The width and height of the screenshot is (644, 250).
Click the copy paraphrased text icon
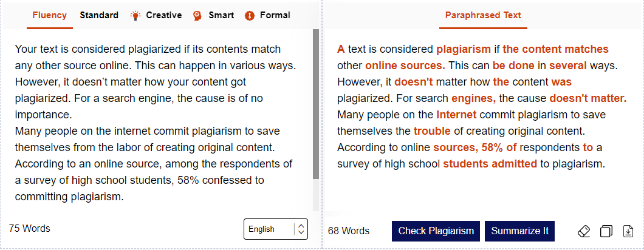pyautogui.click(x=606, y=231)
